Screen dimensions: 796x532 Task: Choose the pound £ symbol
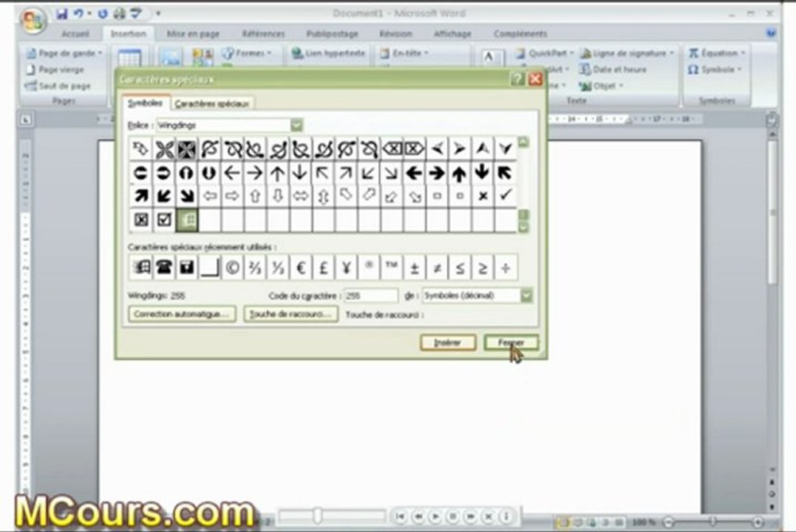[323, 267]
